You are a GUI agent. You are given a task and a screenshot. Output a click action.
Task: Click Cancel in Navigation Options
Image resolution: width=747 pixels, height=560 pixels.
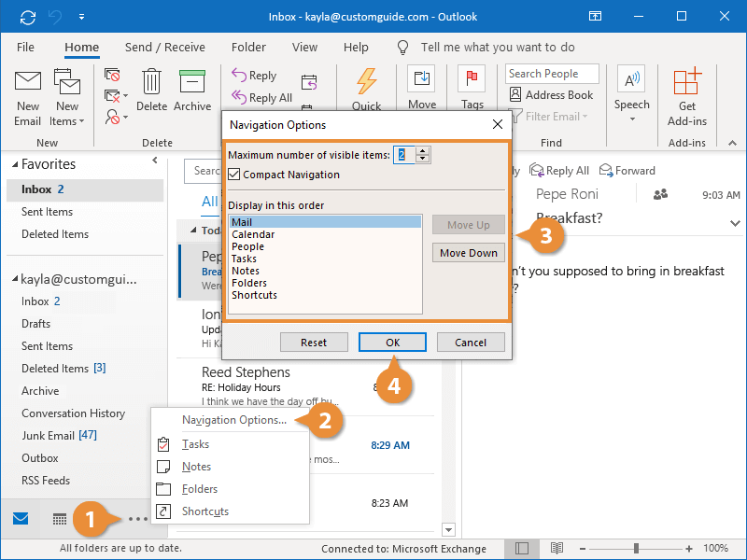tap(471, 343)
